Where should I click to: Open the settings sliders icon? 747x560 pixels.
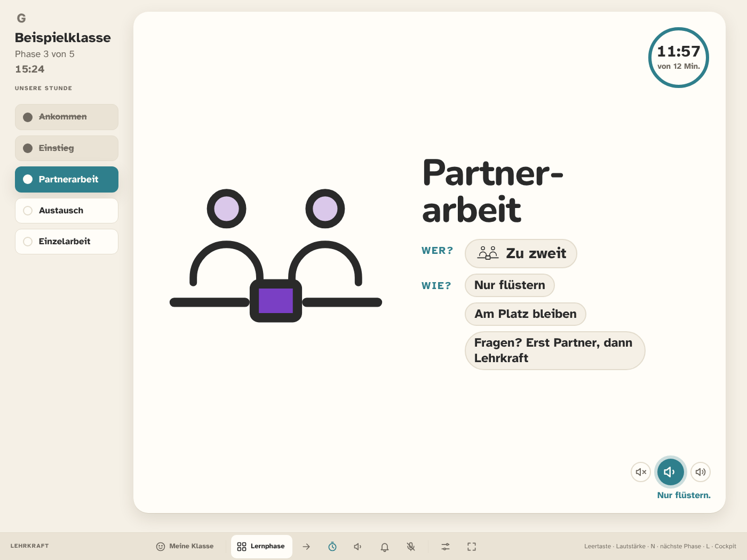click(x=446, y=547)
